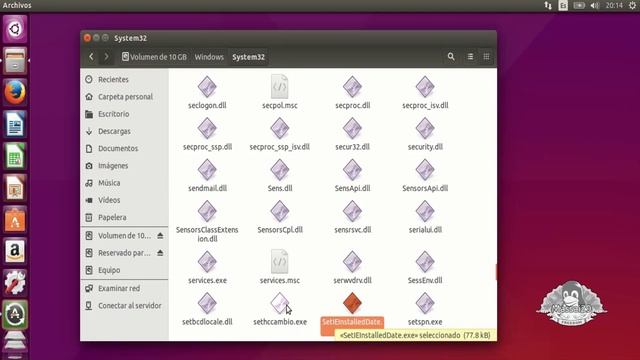Open the session gear menu in top panel
The image size is (640, 360).
coord(632,5)
